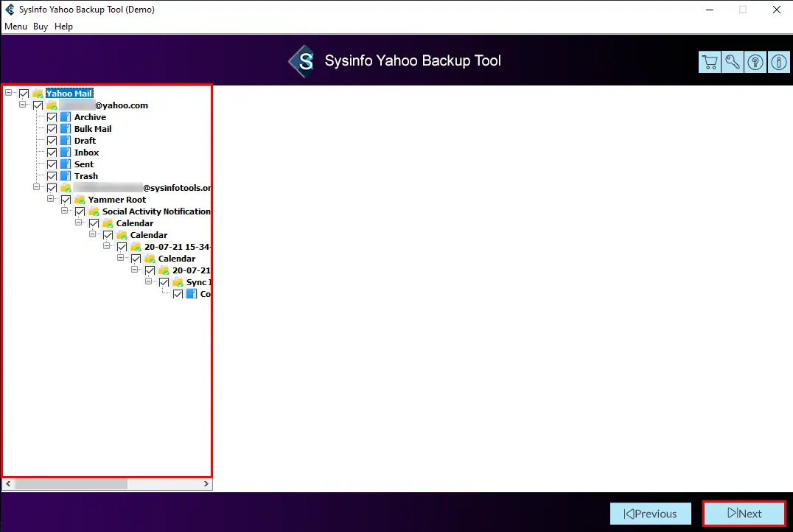This screenshot has height=532, width=793.
Task: Uncheck the Yahoo Mail root checkbox
Action: tap(24, 93)
